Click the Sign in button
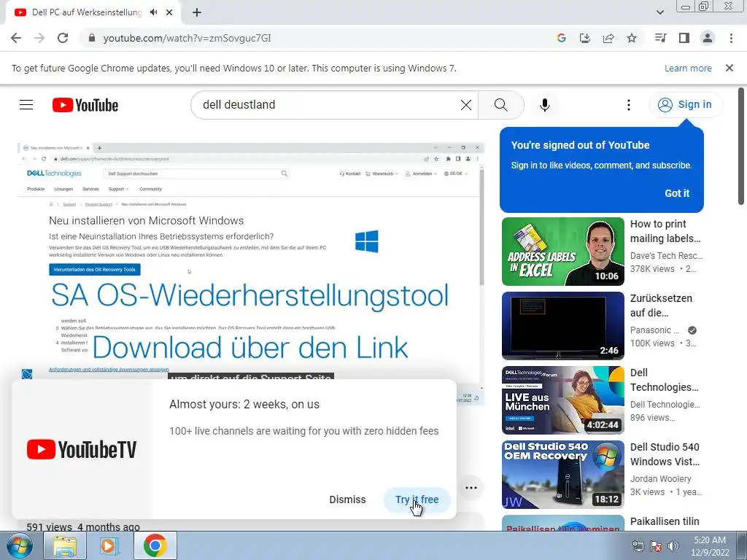The height and width of the screenshot is (560, 747). click(x=686, y=105)
